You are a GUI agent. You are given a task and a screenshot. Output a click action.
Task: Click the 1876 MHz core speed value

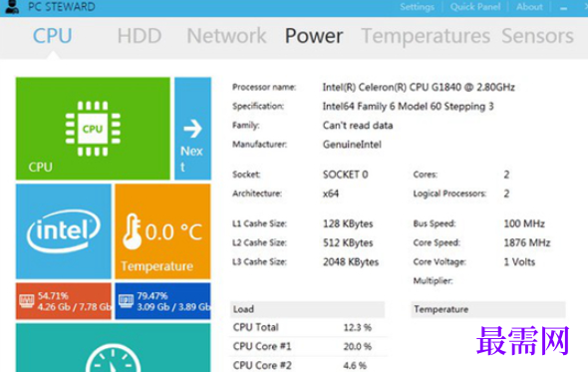tap(527, 243)
